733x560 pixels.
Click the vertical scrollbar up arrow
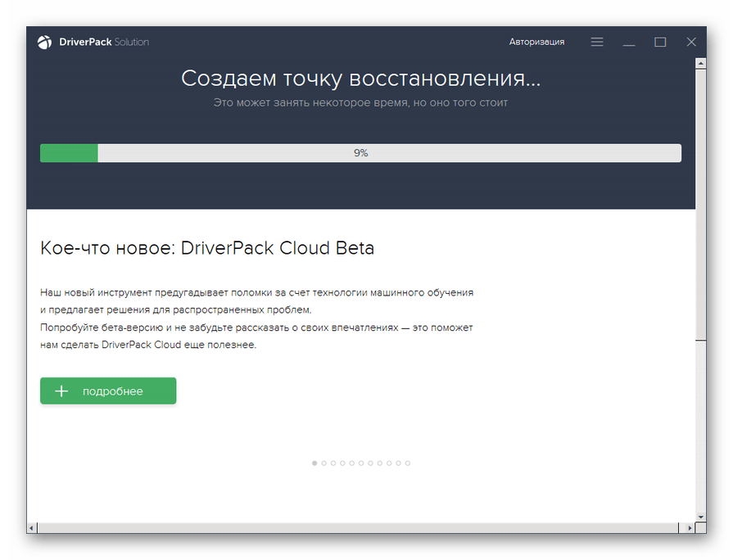pos(701,63)
